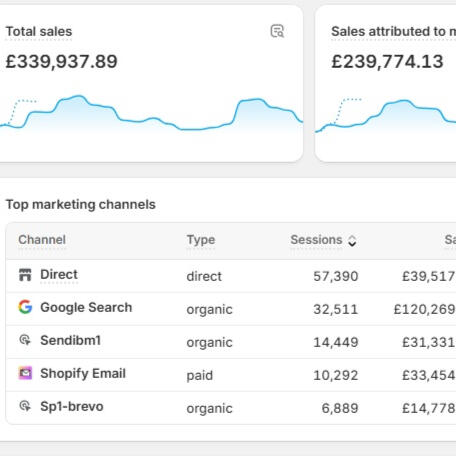Click the Sessions column header
This screenshot has width=456, height=456.
click(316, 240)
